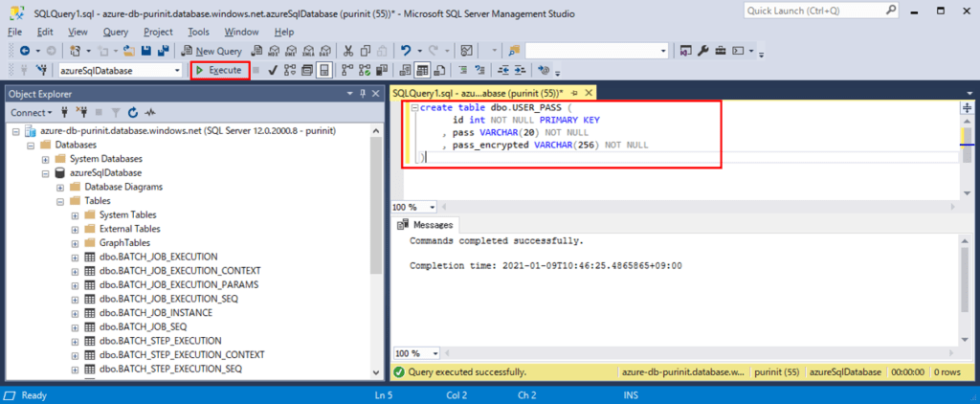Refresh Object Explorer with the refresh icon

[x=132, y=113]
